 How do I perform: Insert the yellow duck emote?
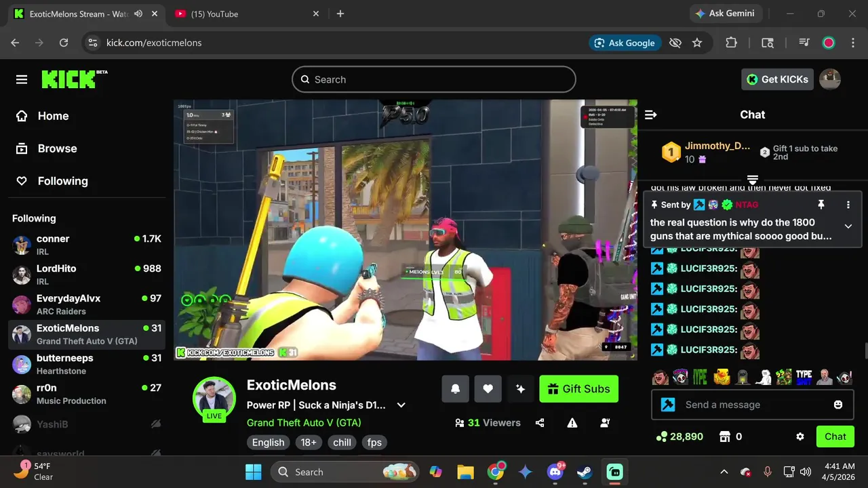click(722, 377)
